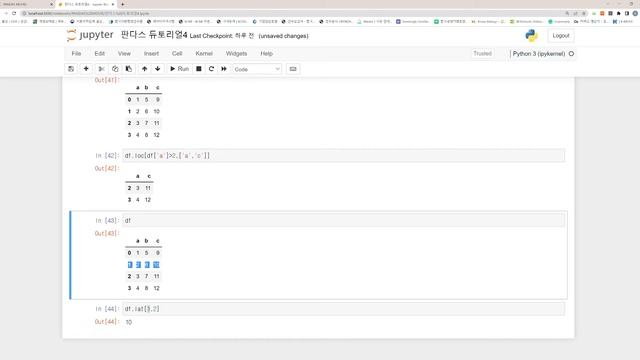
Task: Click the Out[44] result value 10
Action: (x=129, y=322)
